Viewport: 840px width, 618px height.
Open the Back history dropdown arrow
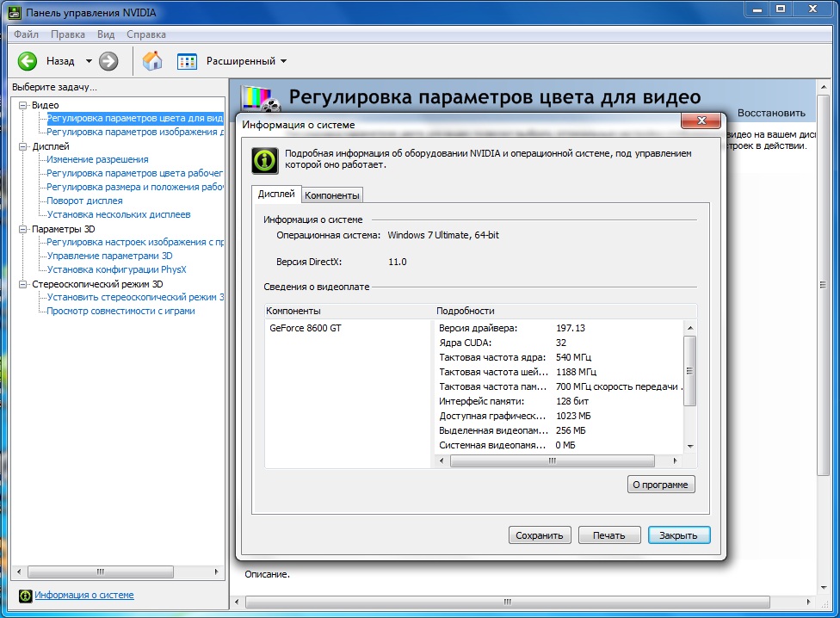89,61
